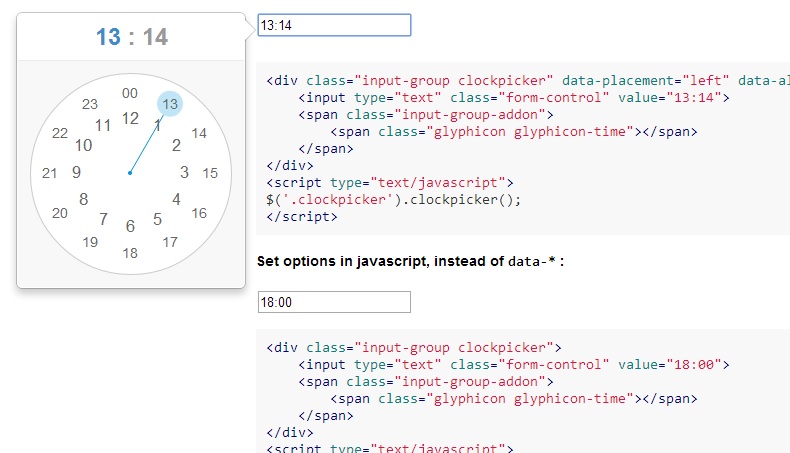The height and width of the screenshot is (453, 790).
Task: Choose hour 4 on the inner dial
Action: click(177, 199)
